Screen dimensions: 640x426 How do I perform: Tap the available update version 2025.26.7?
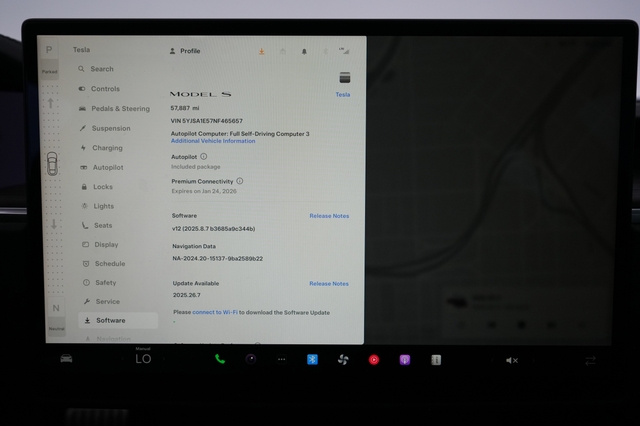187,295
